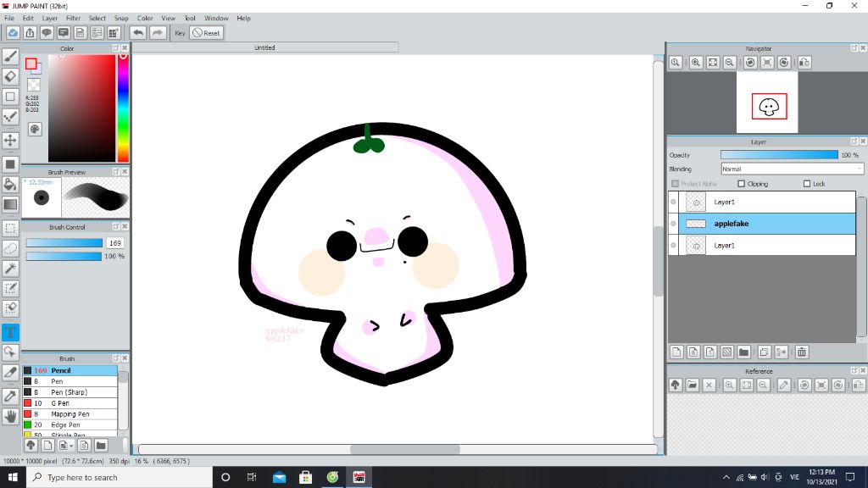Select the Edge Pen brush
This screenshot has width=868, height=488.
pos(70,425)
